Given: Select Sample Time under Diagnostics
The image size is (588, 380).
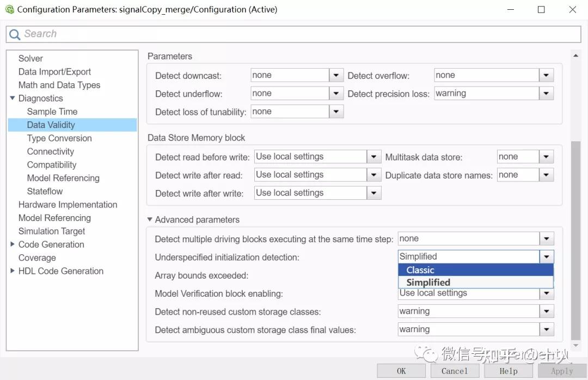Looking at the screenshot, I should tap(52, 112).
